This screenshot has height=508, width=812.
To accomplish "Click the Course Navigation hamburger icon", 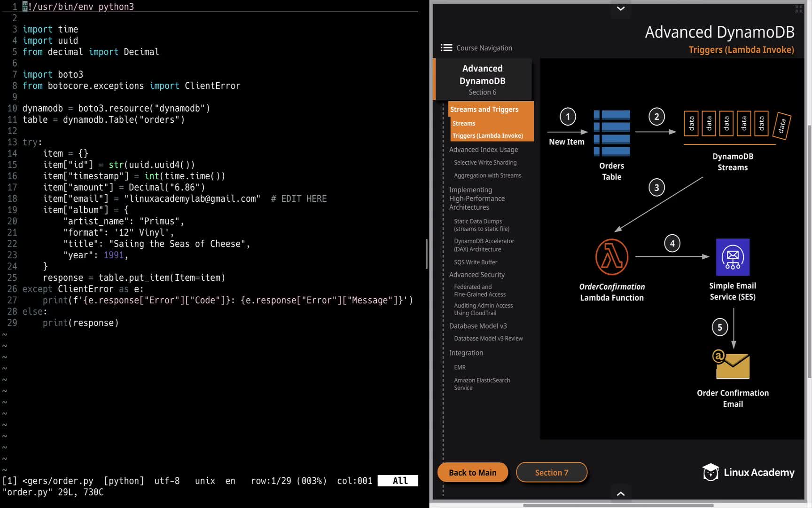I will pyautogui.click(x=446, y=48).
